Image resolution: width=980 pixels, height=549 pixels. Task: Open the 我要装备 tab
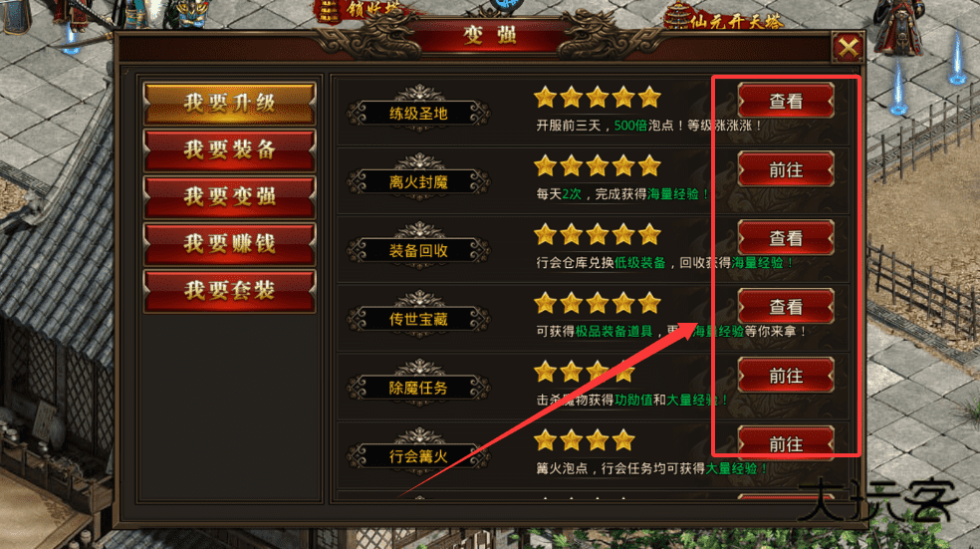click(x=229, y=149)
